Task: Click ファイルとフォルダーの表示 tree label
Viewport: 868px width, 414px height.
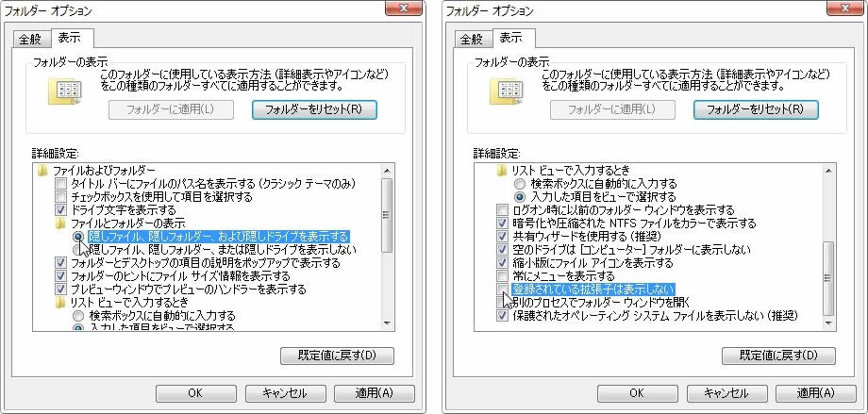Action: click(x=128, y=224)
